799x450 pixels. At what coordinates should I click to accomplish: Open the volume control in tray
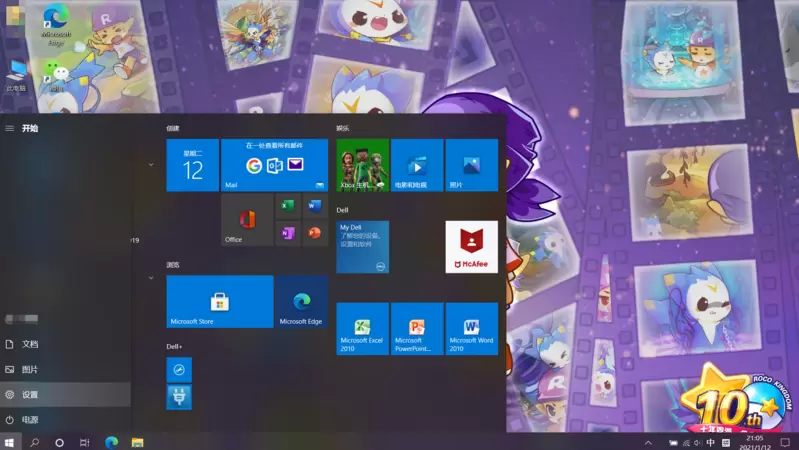click(698, 443)
